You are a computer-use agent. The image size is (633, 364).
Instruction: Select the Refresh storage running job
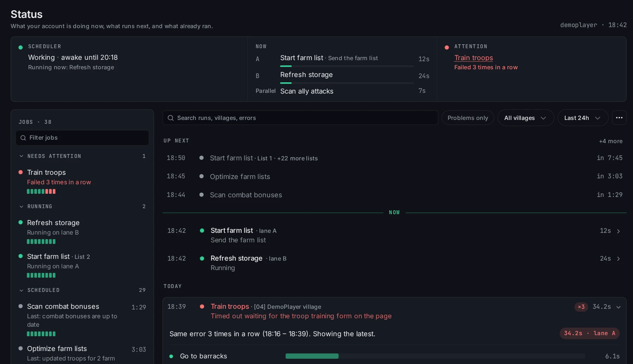click(82, 232)
